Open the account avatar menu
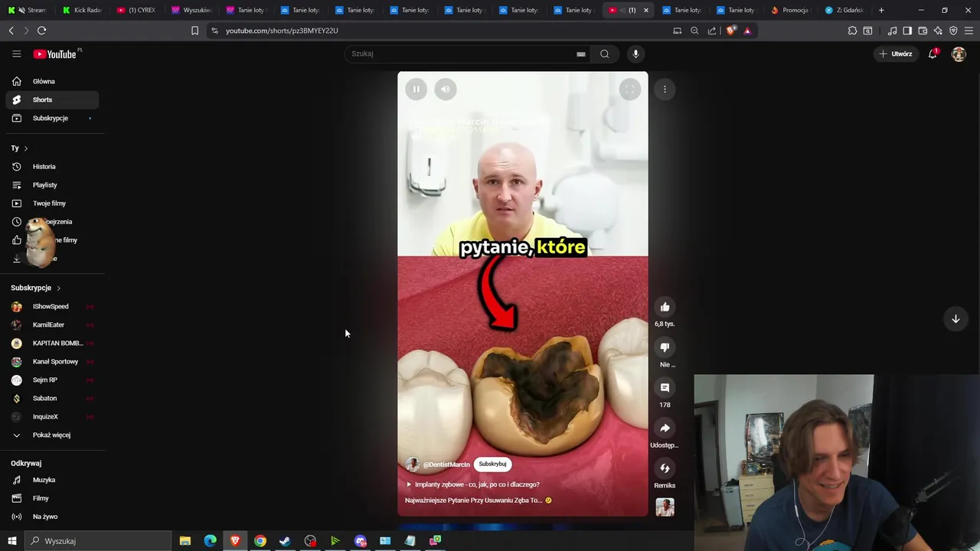 (x=959, y=54)
